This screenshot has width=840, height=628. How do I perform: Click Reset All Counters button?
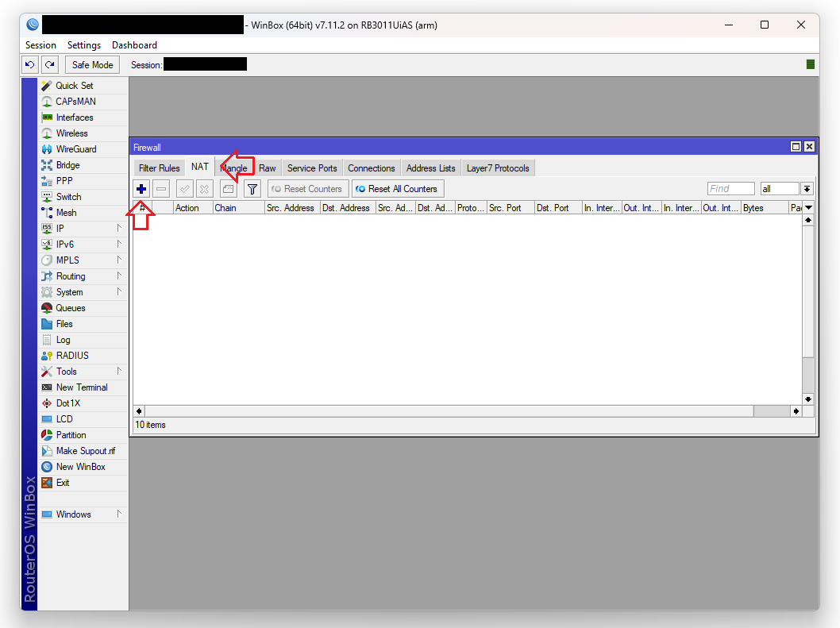pyautogui.click(x=397, y=189)
